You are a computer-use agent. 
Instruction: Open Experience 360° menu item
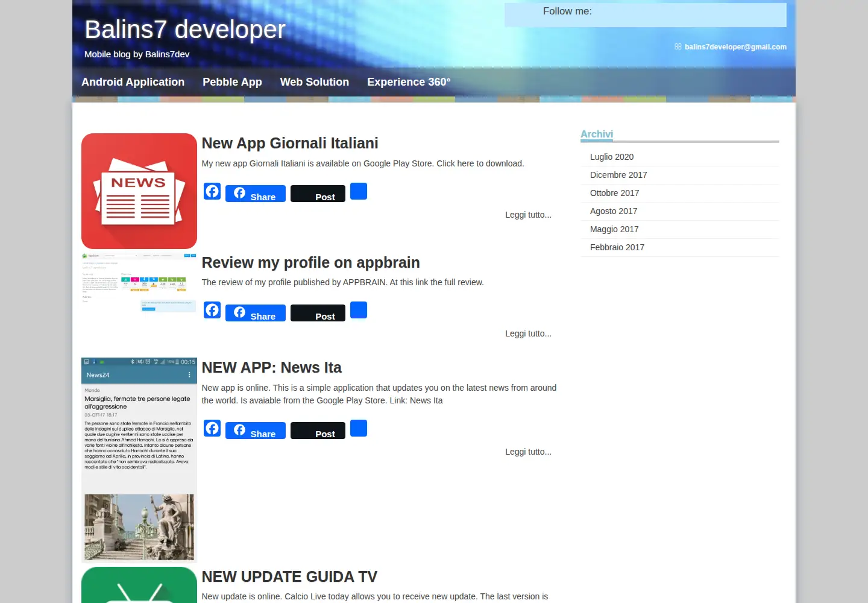[409, 82]
